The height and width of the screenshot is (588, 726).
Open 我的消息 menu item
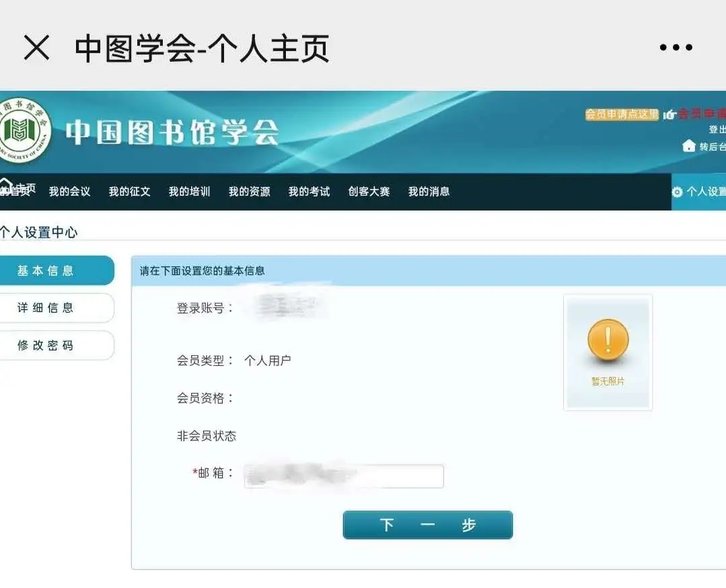coord(429,192)
